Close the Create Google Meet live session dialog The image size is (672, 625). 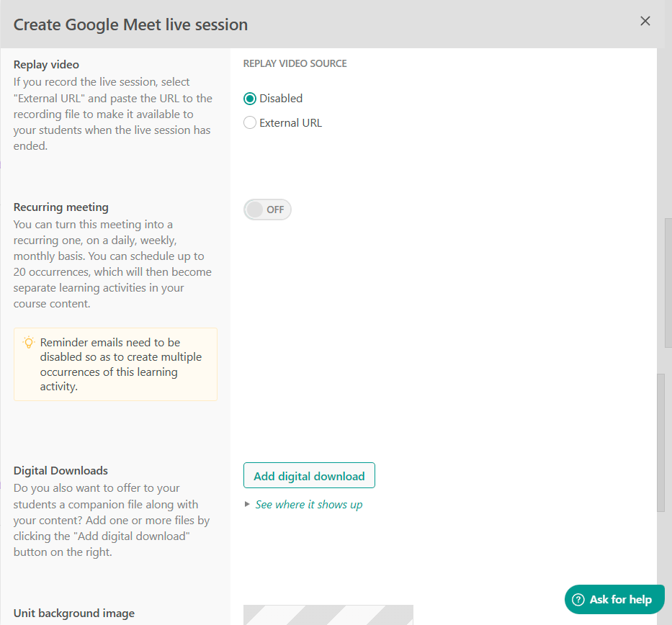click(x=645, y=21)
